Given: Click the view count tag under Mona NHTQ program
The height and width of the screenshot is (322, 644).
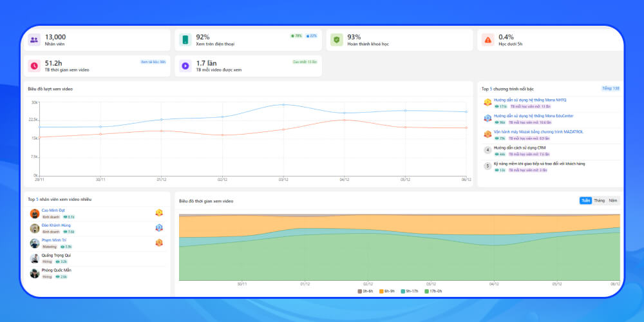Looking at the screenshot, I should pyautogui.click(x=501, y=106).
